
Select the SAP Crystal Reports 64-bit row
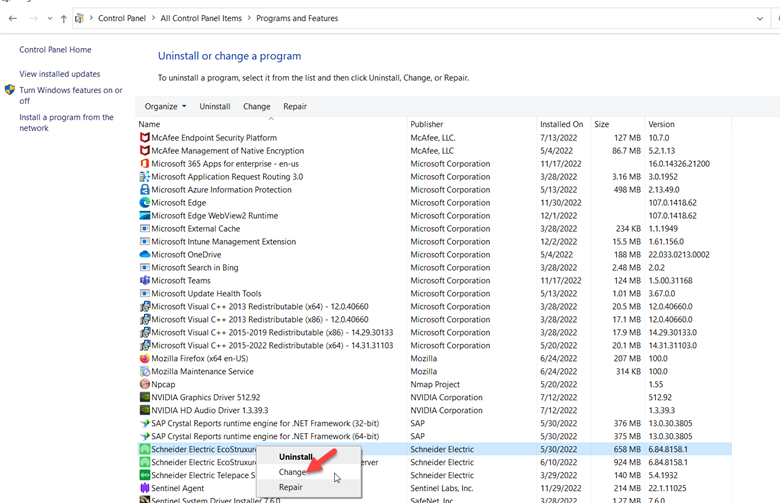pyautogui.click(x=434, y=436)
